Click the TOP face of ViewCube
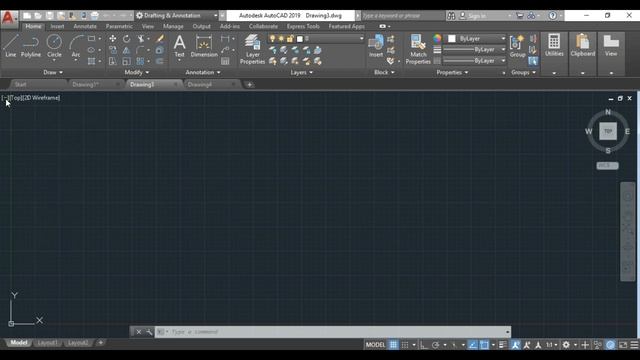 point(608,131)
